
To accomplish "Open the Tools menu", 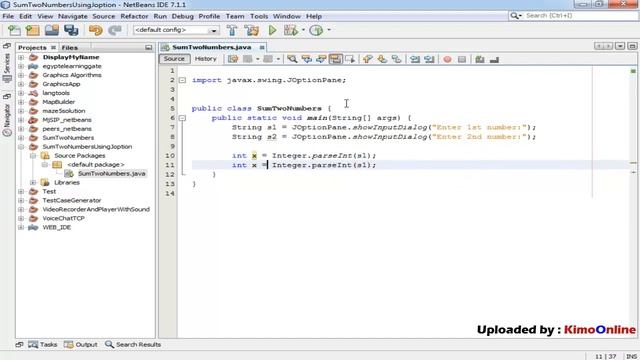I will (259, 16).
